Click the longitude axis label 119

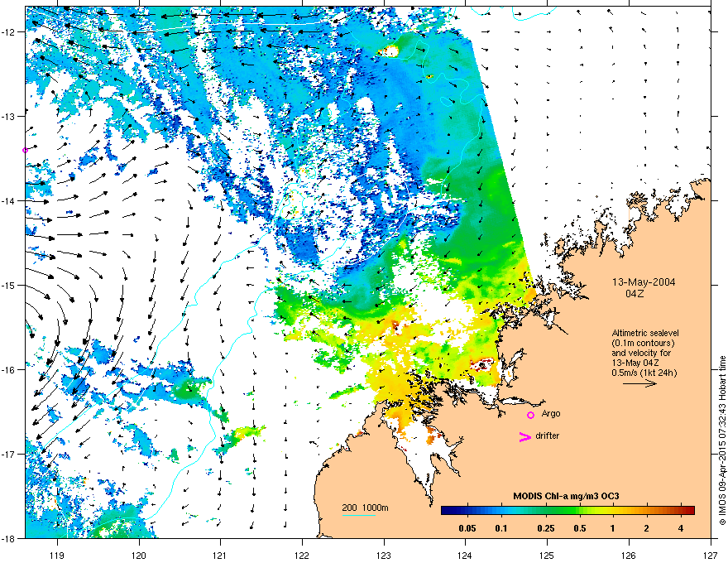point(57,555)
